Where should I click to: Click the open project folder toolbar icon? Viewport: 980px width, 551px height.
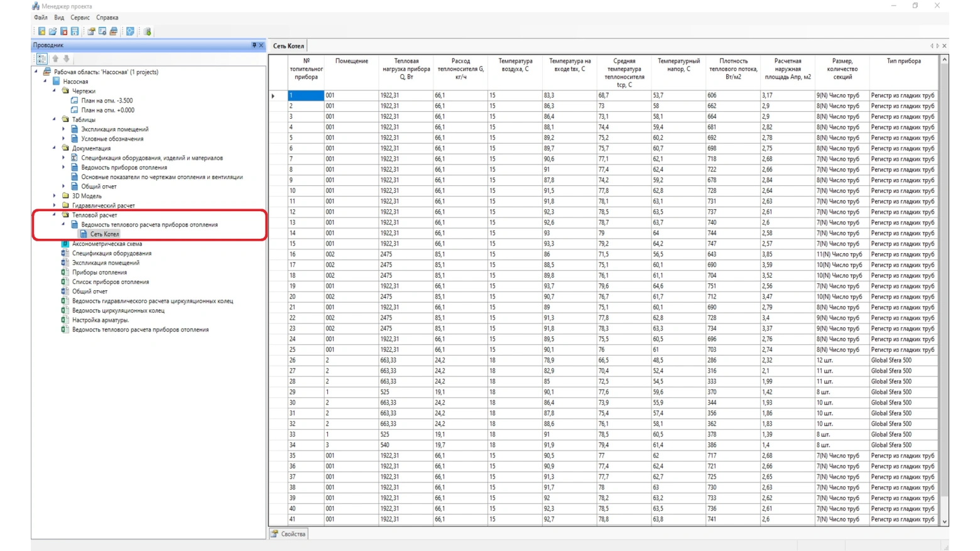tap(53, 31)
